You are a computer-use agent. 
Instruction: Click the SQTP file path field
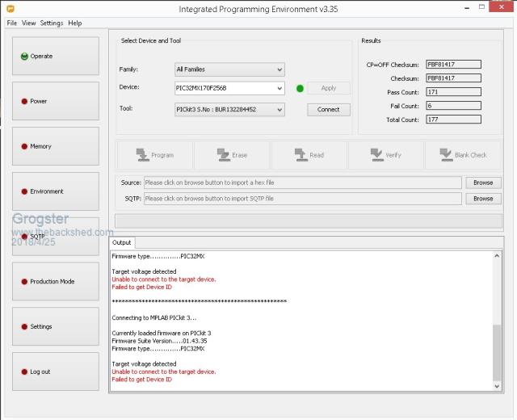[302, 199]
